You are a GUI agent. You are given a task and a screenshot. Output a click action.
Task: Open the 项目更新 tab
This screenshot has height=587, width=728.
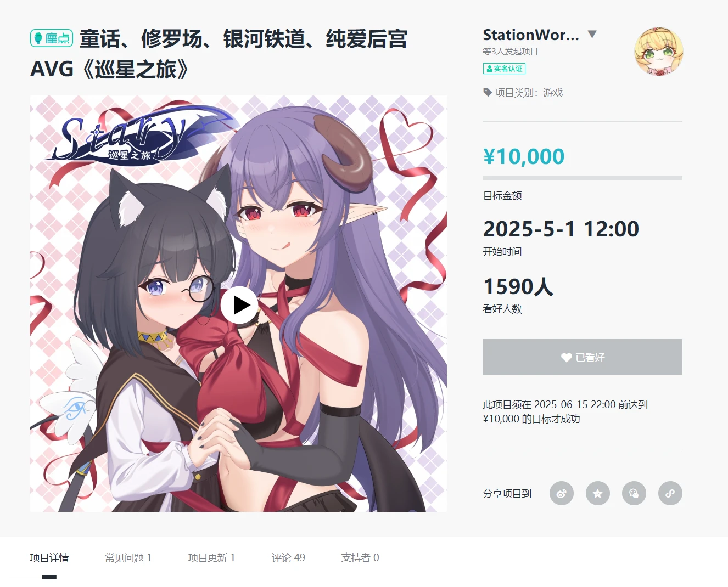point(211,557)
